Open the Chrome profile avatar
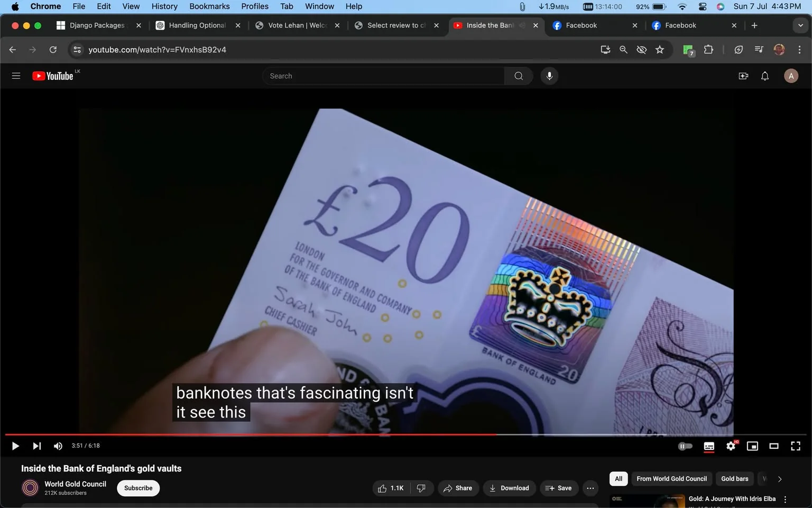 [779, 50]
